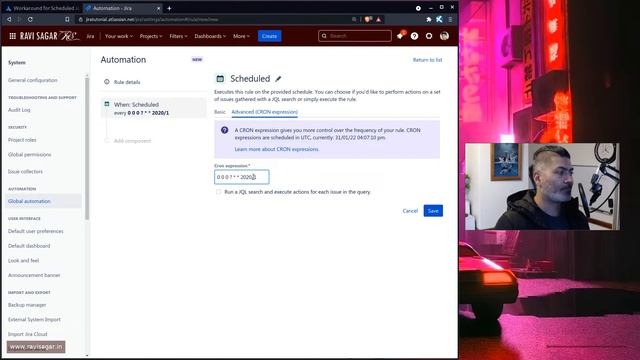Expand Dashboards dropdown

210,36
